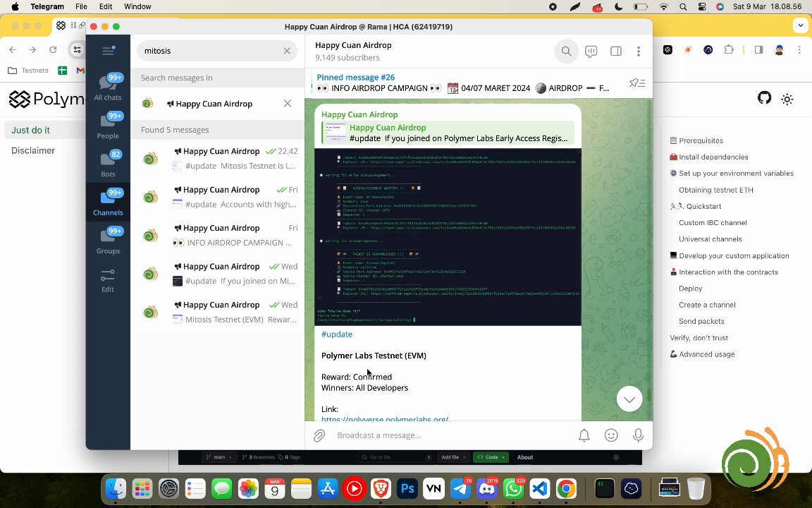Start voice message recording
The width and height of the screenshot is (812, 508).
click(x=638, y=435)
